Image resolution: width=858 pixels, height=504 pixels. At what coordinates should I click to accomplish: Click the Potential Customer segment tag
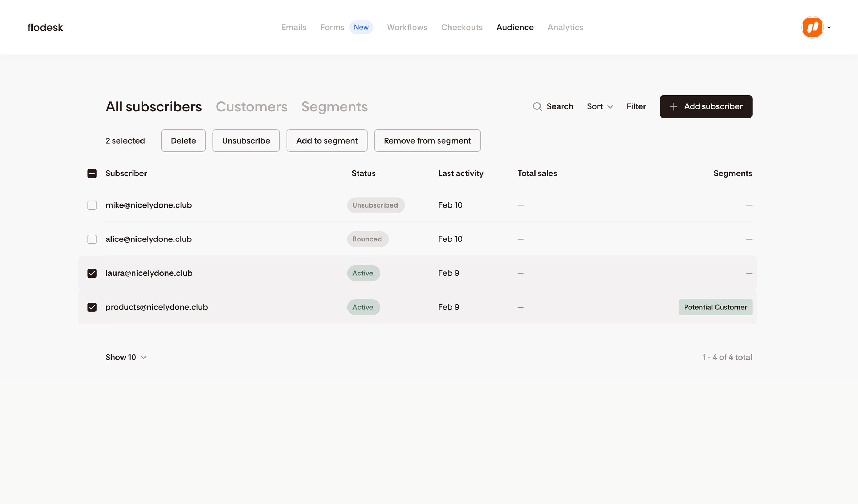tap(715, 307)
